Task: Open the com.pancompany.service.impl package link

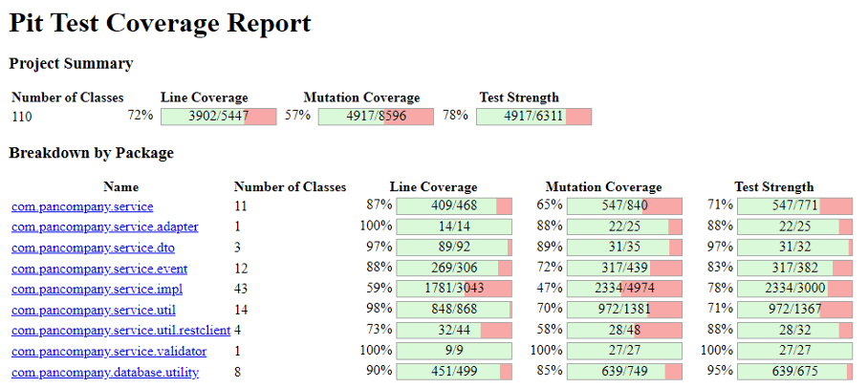Action: point(97,290)
